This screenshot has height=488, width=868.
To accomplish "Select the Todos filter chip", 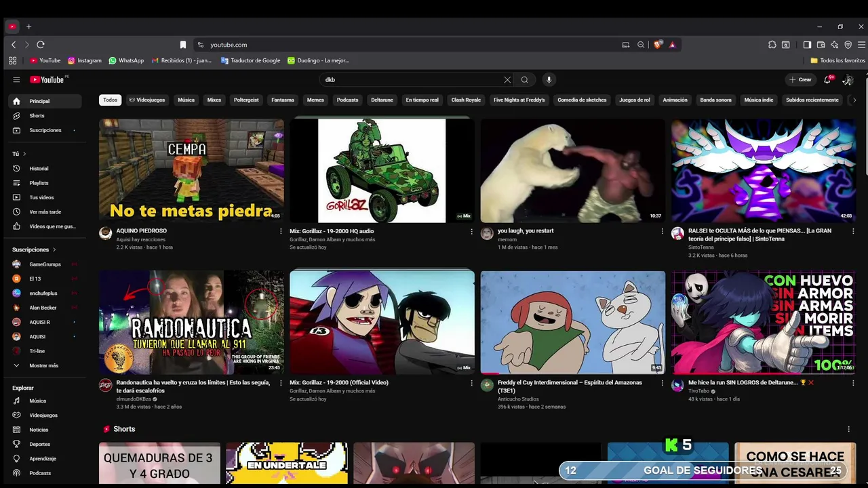I will click(x=110, y=100).
